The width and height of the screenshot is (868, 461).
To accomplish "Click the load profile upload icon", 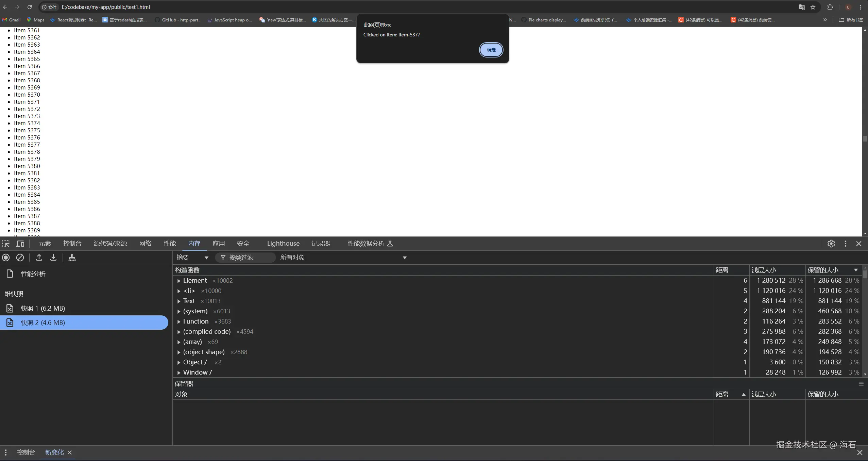I will (x=39, y=258).
